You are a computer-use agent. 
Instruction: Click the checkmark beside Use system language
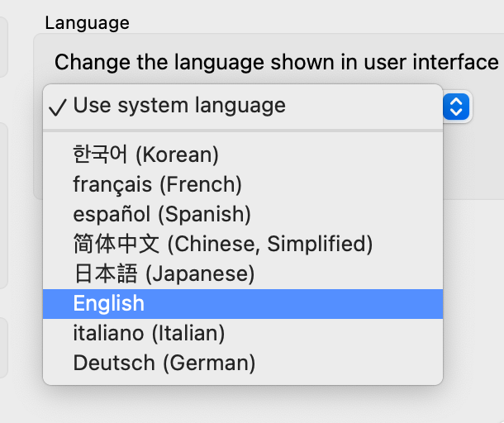tap(57, 107)
